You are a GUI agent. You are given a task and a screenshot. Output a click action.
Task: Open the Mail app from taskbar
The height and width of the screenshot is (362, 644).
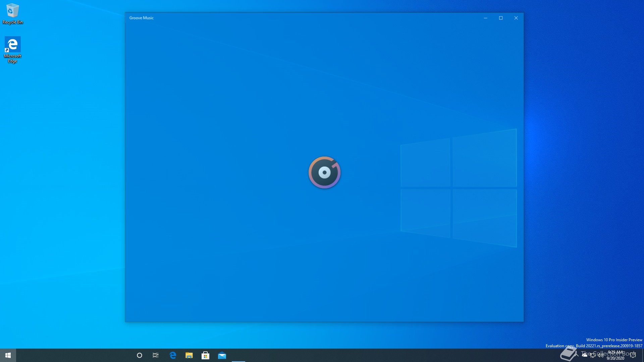(222, 355)
